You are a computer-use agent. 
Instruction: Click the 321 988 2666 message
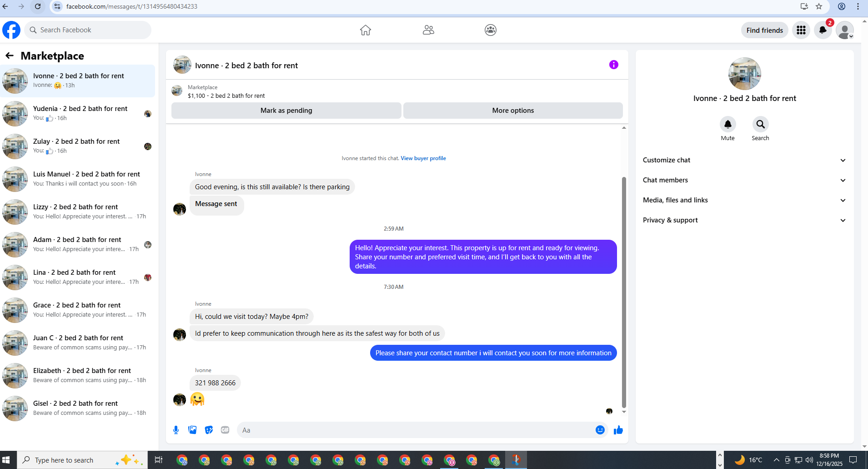coord(215,383)
